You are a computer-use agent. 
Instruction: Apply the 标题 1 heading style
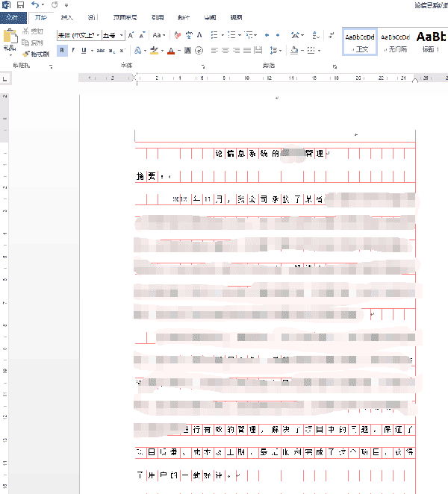click(432, 41)
